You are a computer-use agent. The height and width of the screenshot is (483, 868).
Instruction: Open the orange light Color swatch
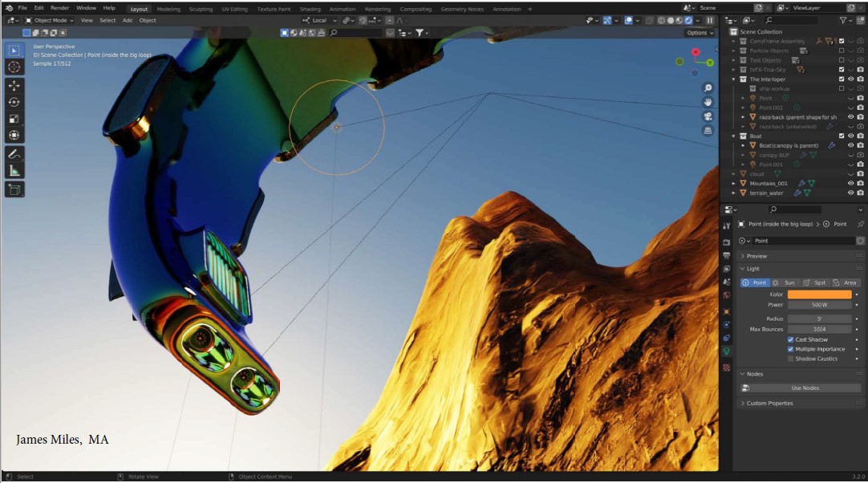(x=819, y=294)
